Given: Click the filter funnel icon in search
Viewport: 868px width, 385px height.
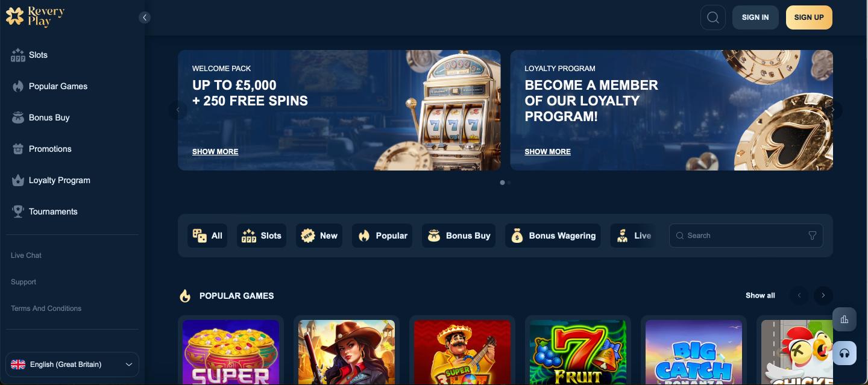Looking at the screenshot, I should click(813, 236).
